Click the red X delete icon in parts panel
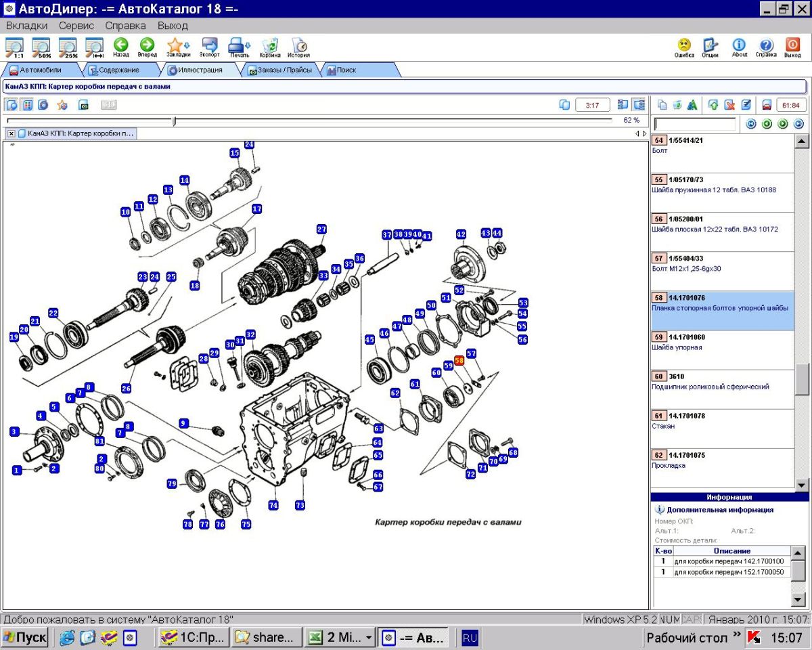The width and height of the screenshot is (812, 650). pos(729,105)
